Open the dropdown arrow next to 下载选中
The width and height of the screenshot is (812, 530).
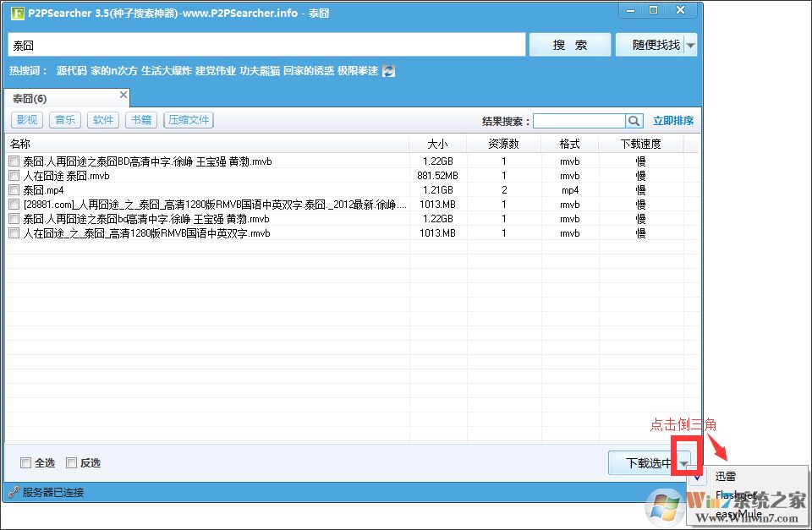[x=684, y=462]
